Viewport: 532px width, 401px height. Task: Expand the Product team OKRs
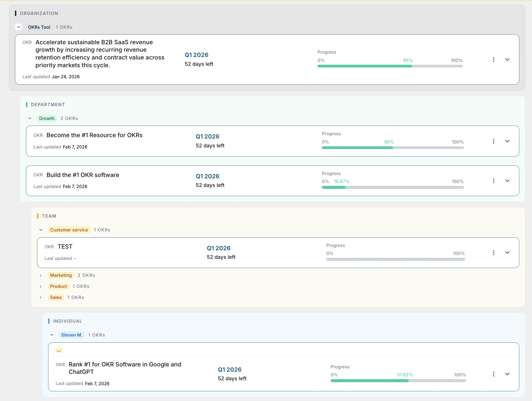tap(41, 286)
